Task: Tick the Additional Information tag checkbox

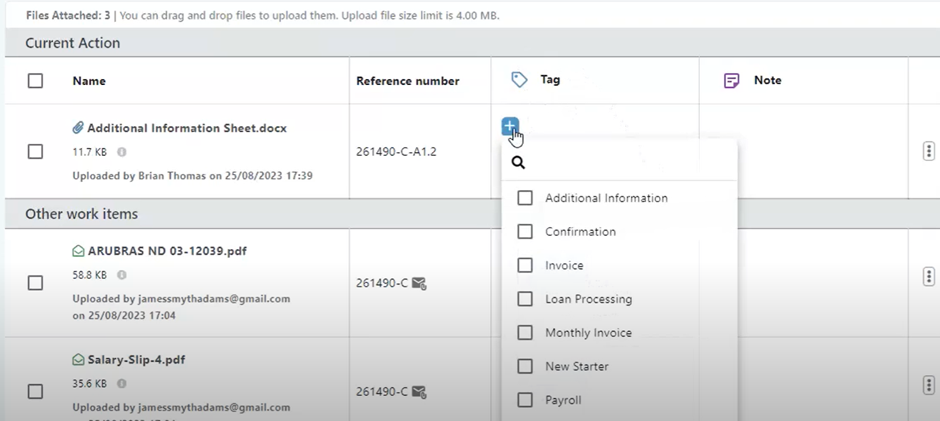Action: click(525, 198)
